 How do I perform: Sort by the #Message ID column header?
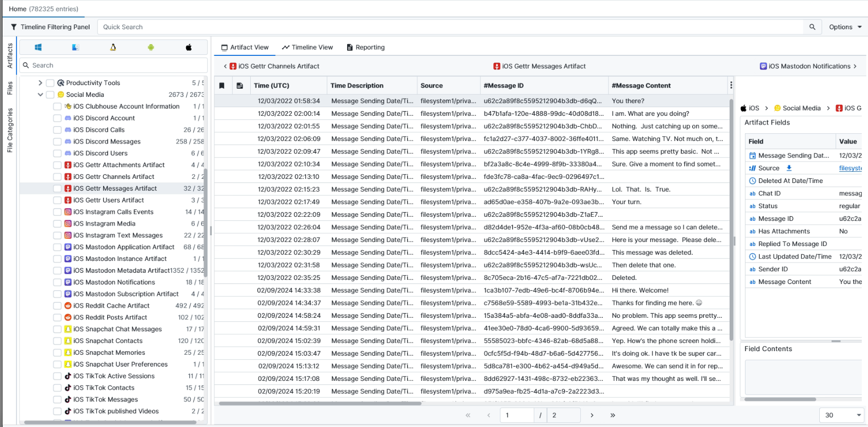tap(544, 86)
